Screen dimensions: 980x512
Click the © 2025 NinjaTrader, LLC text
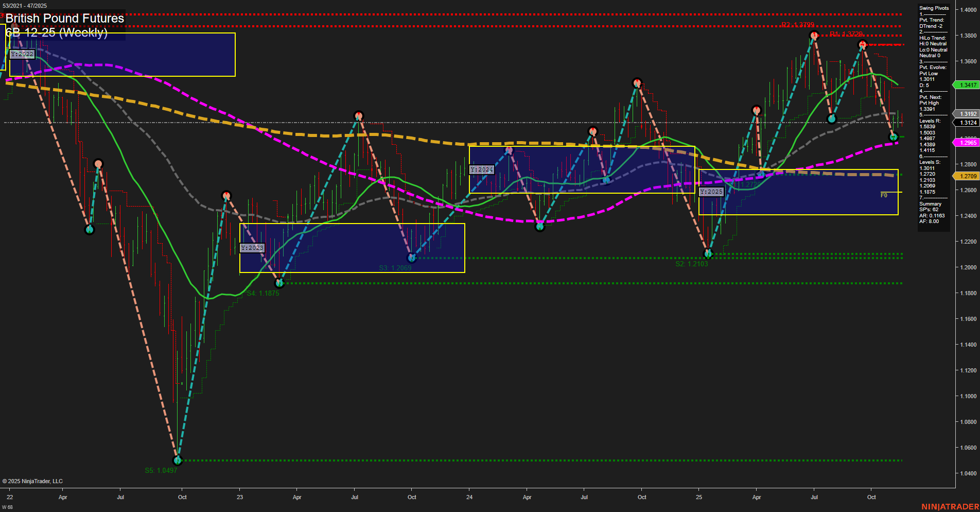pos(33,481)
